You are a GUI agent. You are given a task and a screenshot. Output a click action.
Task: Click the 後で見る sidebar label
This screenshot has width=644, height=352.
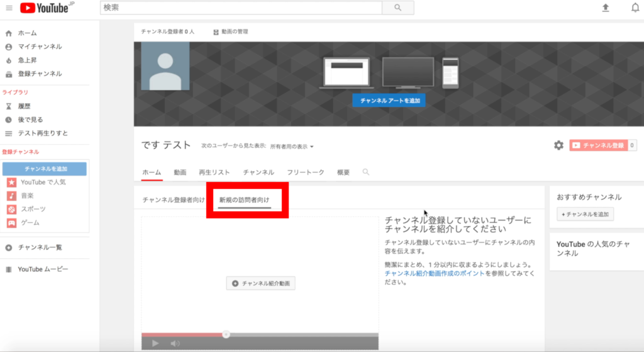coord(30,120)
